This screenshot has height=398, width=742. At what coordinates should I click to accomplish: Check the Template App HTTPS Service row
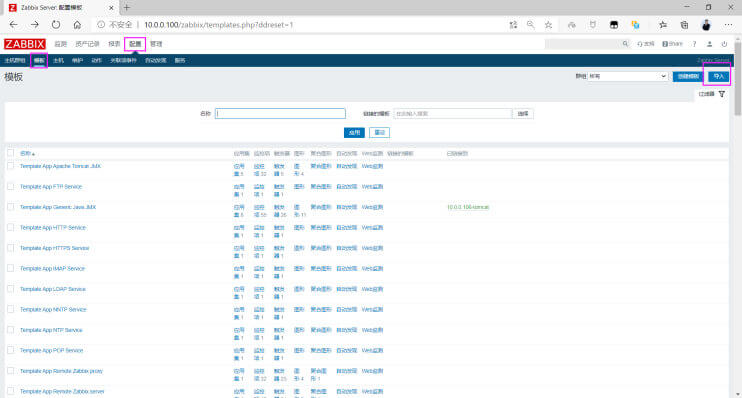tap(10, 248)
